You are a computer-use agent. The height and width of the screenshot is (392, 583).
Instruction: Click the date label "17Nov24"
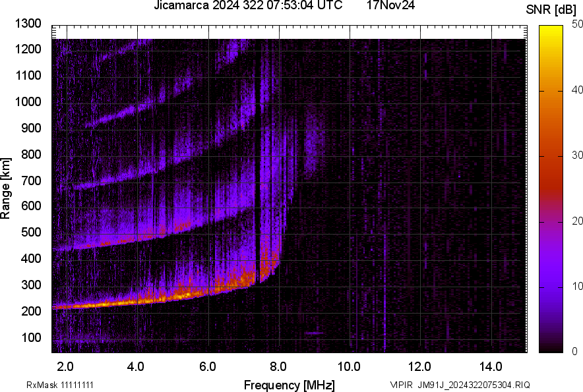click(390, 5)
